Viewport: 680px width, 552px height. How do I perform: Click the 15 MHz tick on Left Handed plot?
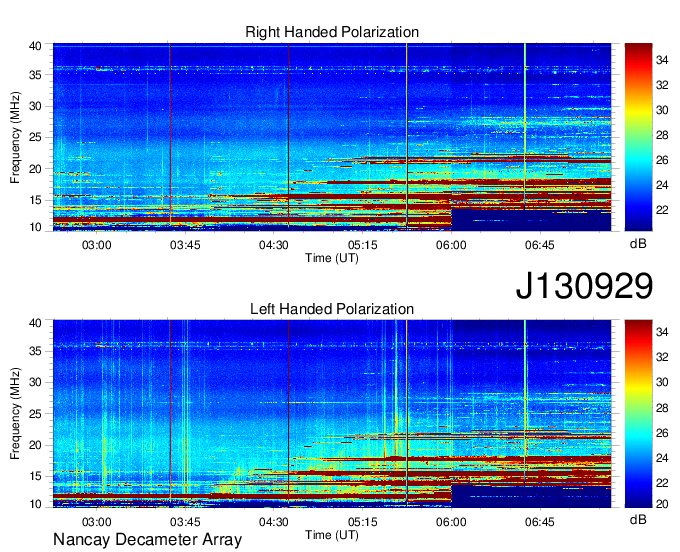(x=35, y=477)
